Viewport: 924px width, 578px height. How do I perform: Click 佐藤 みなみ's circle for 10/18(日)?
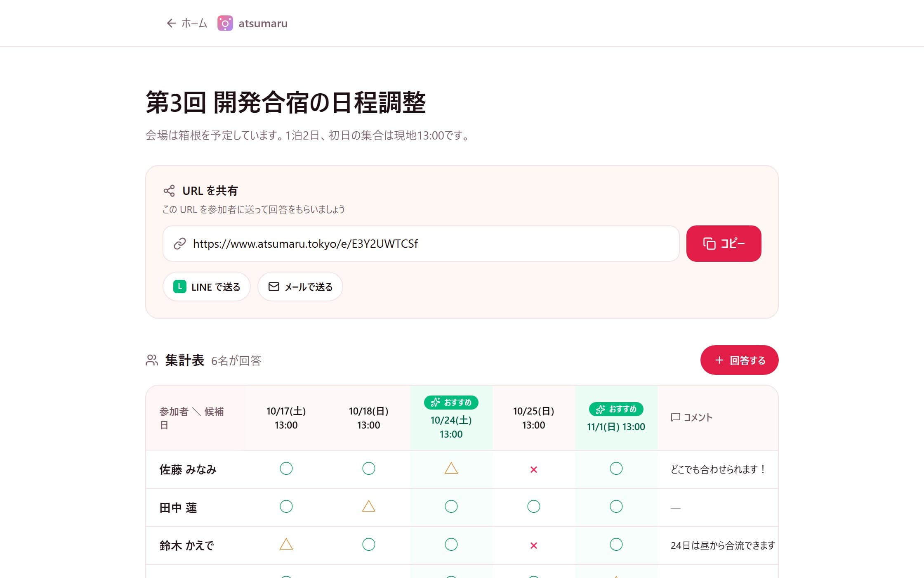click(369, 469)
